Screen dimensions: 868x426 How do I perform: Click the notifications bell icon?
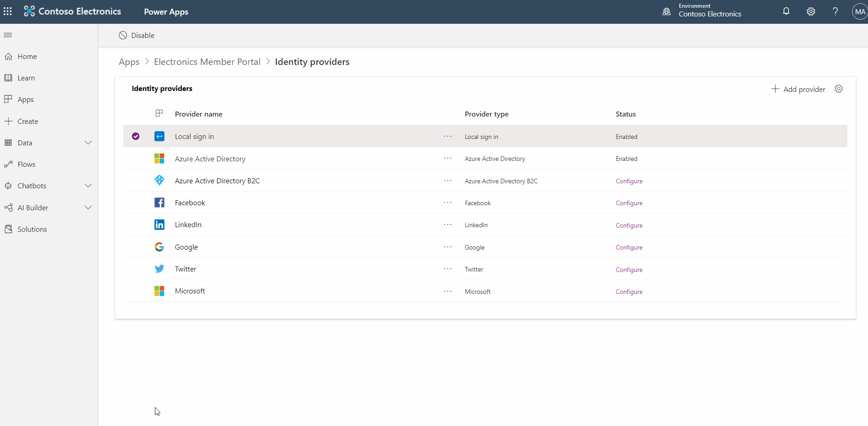(786, 11)
